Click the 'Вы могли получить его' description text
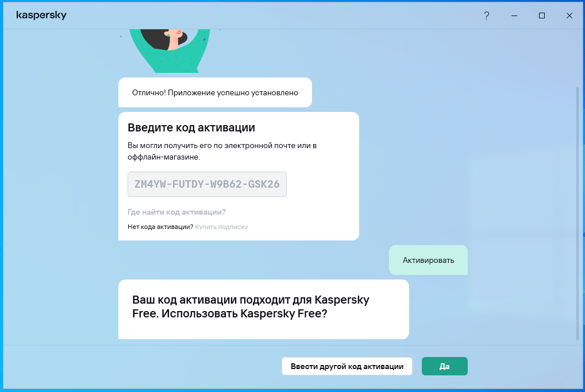Image resolution: width=585 pixels, height=392 pixels. tap(222, 151)
